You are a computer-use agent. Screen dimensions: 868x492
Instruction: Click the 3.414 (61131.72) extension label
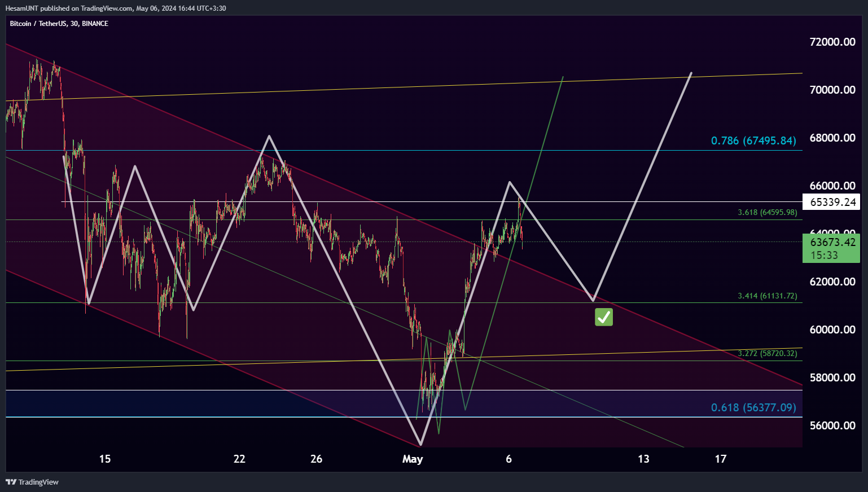pos(768,296)
